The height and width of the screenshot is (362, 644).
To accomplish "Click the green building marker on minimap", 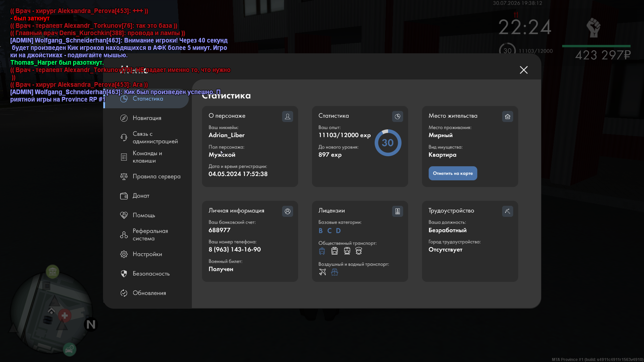I will point(52,271).
